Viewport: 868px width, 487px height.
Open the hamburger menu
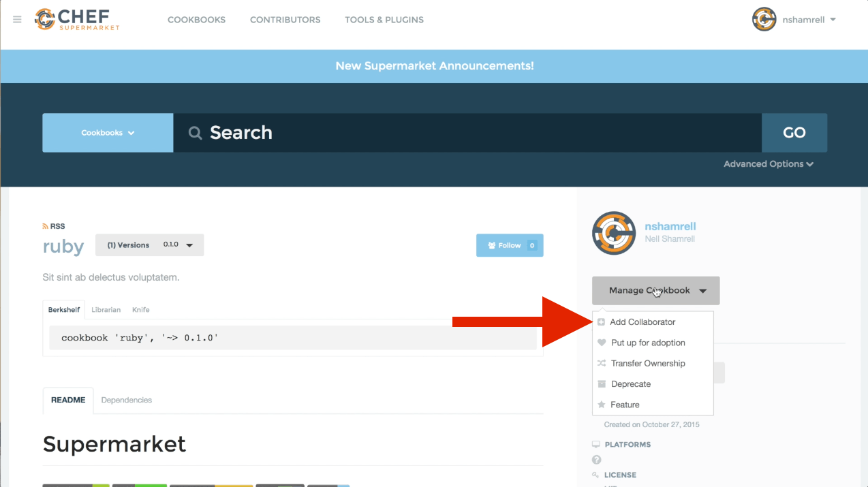tap(17, 19)
